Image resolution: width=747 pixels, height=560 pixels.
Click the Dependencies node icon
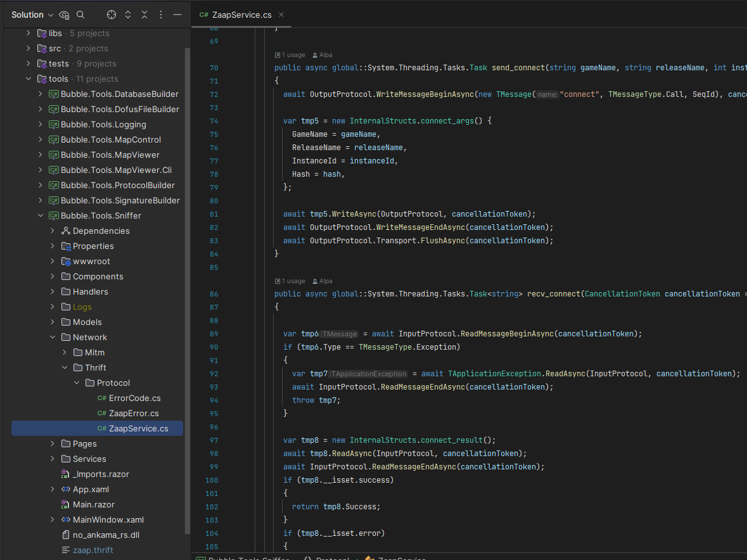pos(66,231)
